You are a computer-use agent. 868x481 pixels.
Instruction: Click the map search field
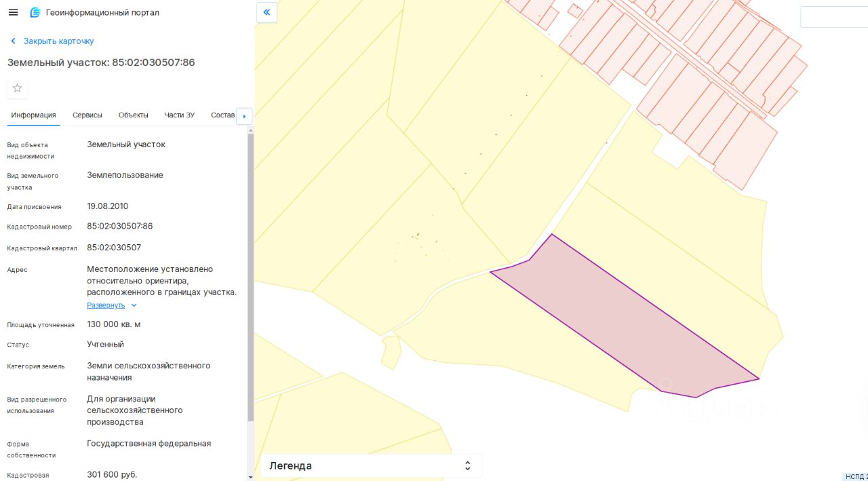coord(834,17)
